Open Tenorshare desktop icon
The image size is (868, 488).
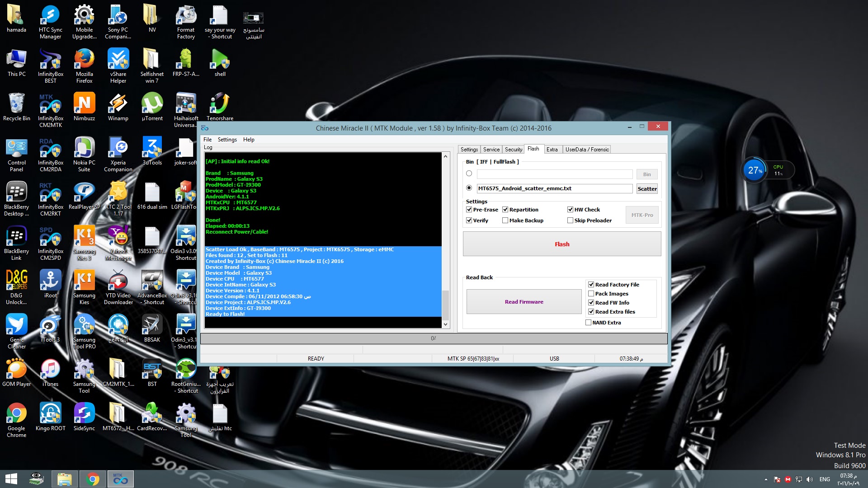(220, 107)
